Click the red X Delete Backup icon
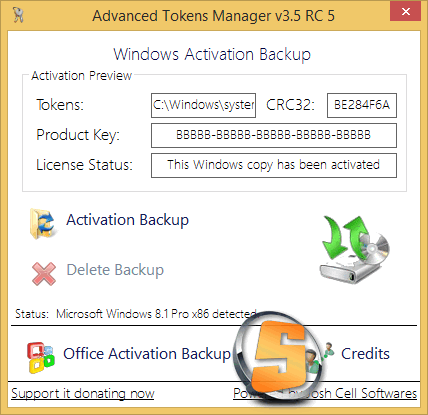Viewport: 428px width, 415px height. 44,274
